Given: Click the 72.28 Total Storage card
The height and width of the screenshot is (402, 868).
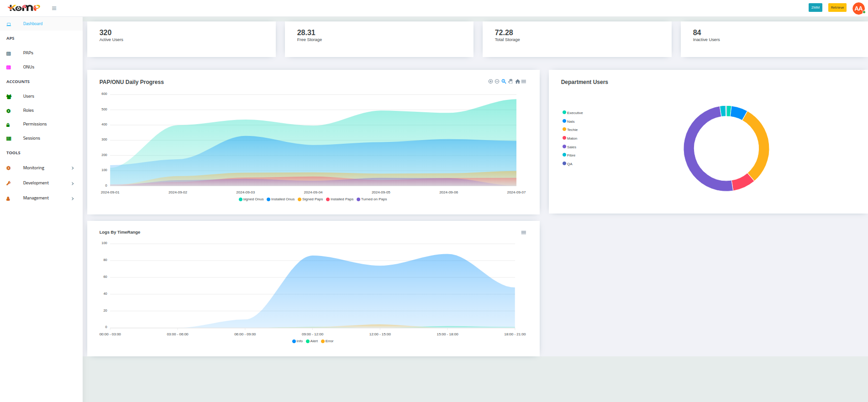Looking at the screenshot, I should [577, 39].
